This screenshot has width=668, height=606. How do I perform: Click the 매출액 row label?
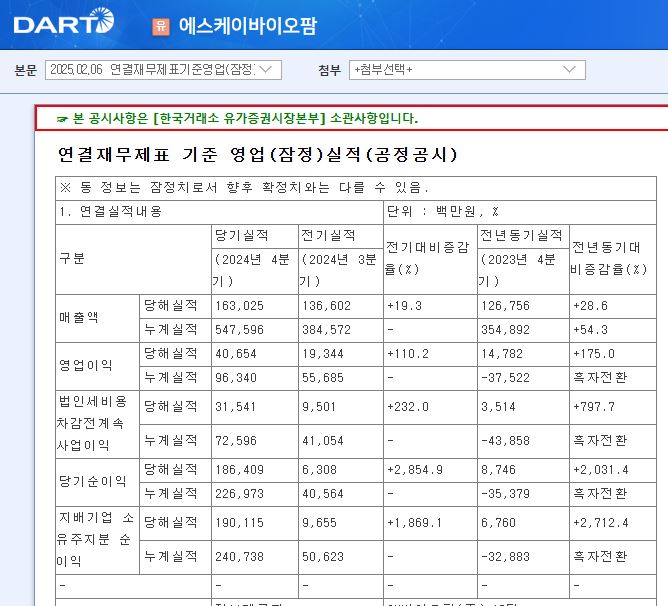point(97,318)
